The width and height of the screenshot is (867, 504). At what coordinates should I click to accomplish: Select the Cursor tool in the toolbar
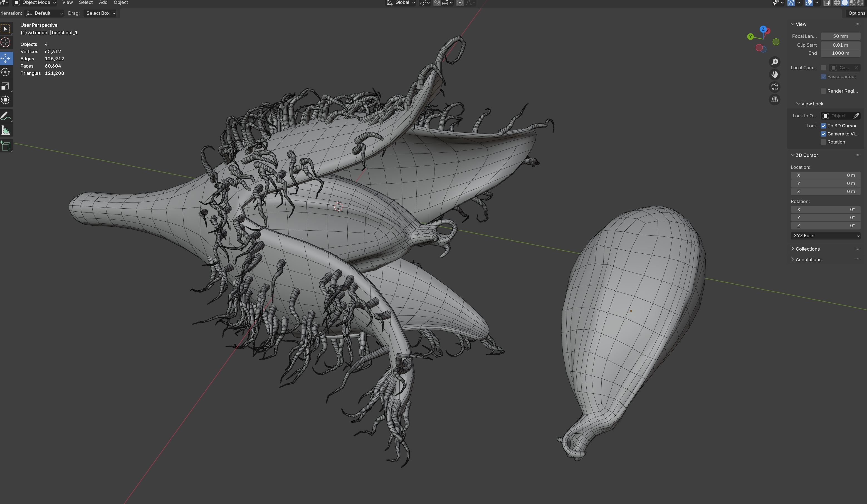(x=6, y=43)
